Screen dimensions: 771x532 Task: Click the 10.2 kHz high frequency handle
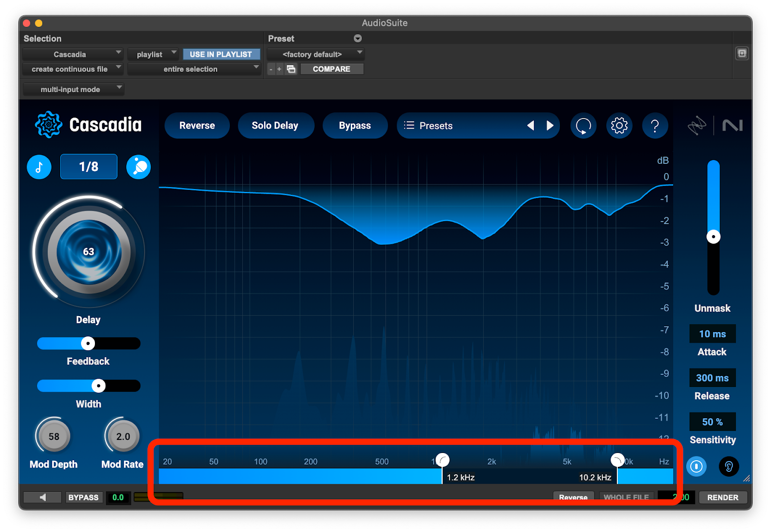pos(617,461)
